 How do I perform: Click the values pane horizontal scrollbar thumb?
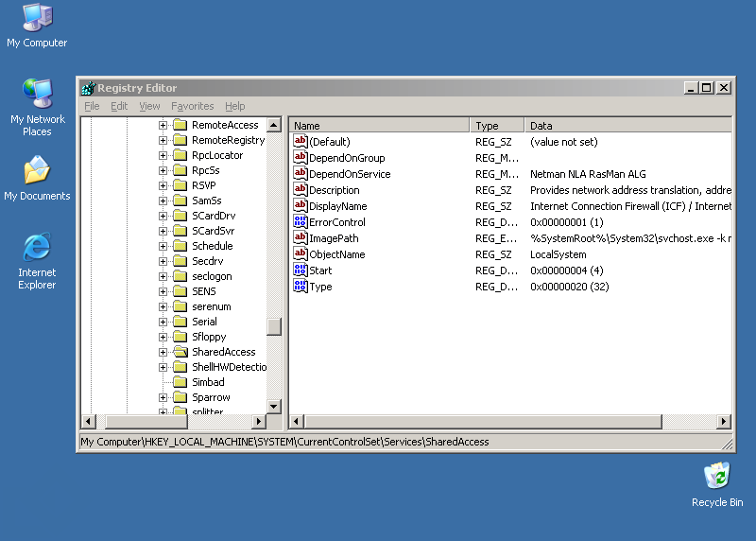click(483, 422)
